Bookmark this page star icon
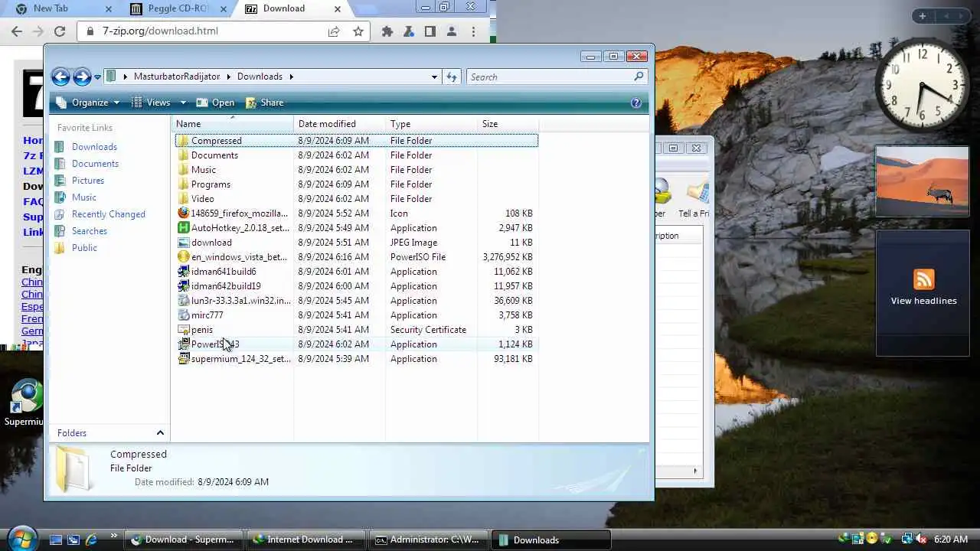Screen dimensions: 980x551 [x=358, y=31]
